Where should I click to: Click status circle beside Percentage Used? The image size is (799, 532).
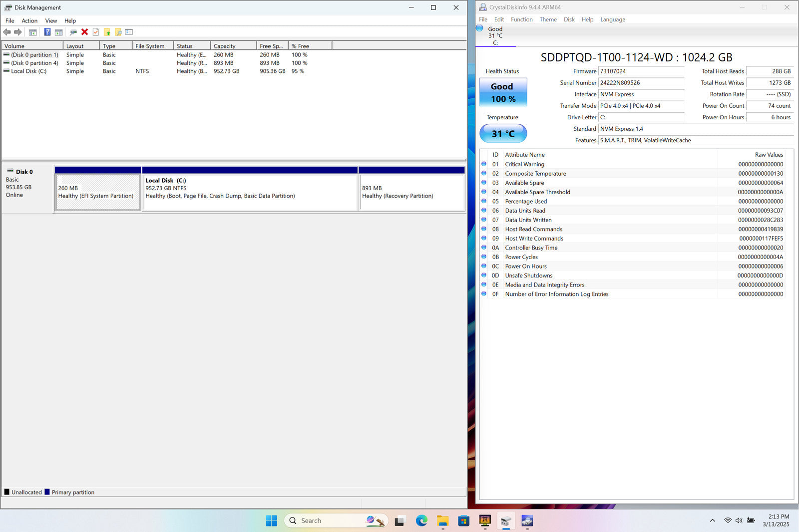pyautogui.click(x=484, y=201)
